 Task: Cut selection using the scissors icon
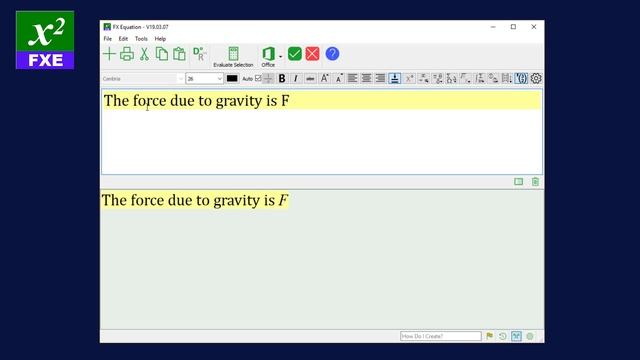pos(144,54)
